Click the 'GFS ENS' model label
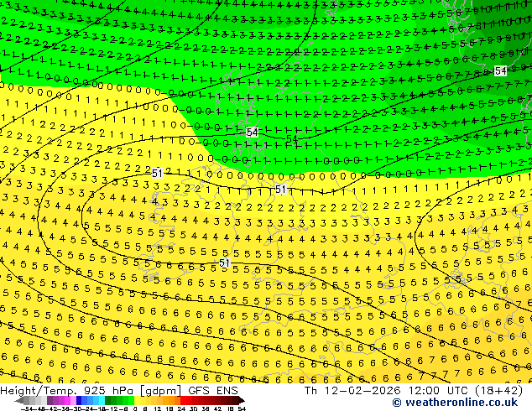 [x=213, y=390]
